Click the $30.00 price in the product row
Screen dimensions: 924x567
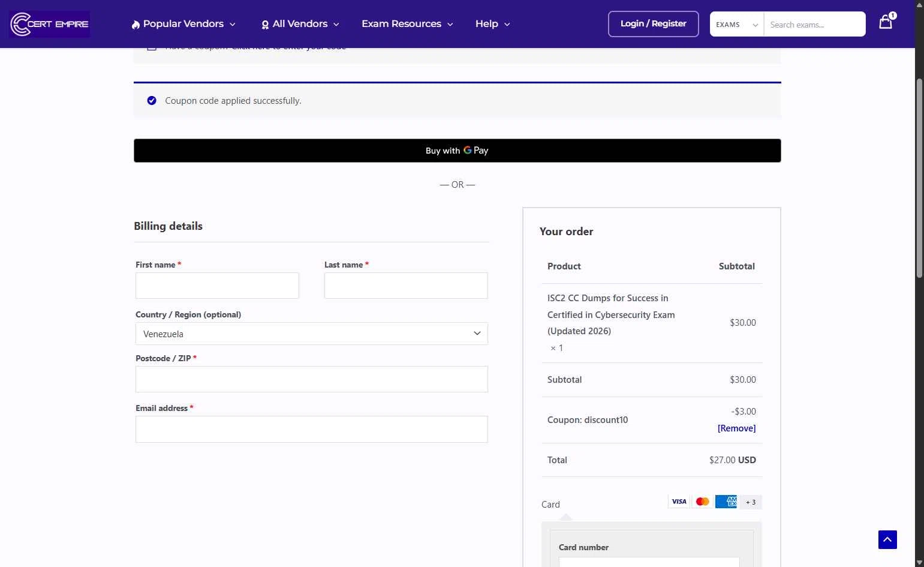click(x=743, y=323)
